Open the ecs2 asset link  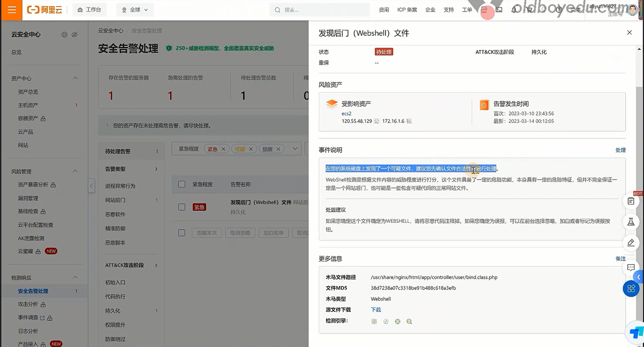(x=346, y=114)
